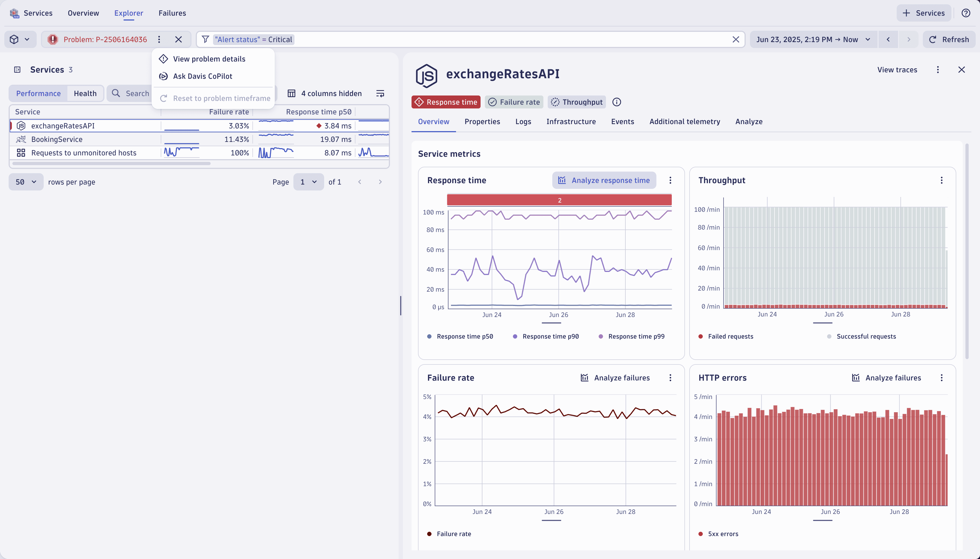Toggle Failed requests legend item

pos(726,336)
